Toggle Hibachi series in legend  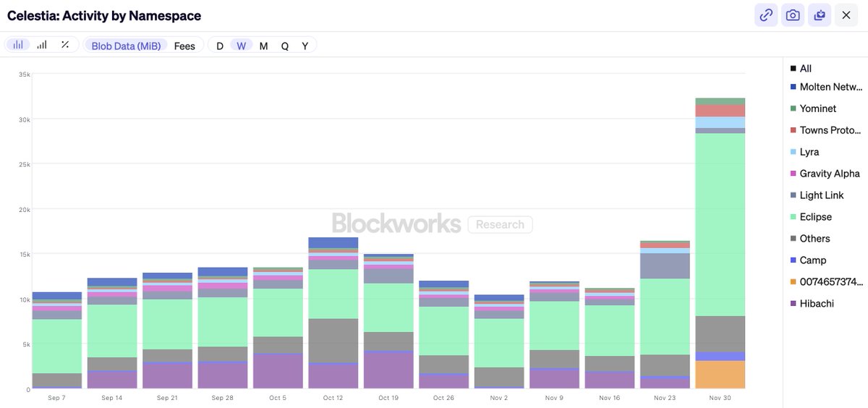pyautogui.click(x=812, y=304)
